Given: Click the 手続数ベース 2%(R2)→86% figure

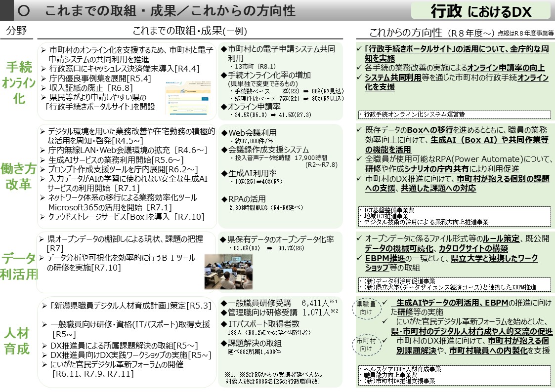Looking at the screenshot, I should point(286,91).
